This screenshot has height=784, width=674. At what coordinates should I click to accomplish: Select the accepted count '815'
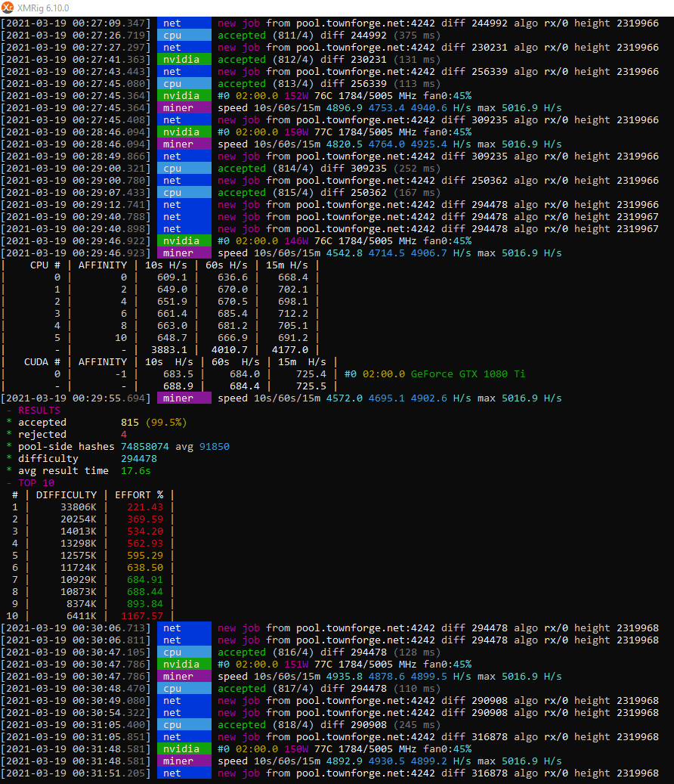click(x=130, y=423)
